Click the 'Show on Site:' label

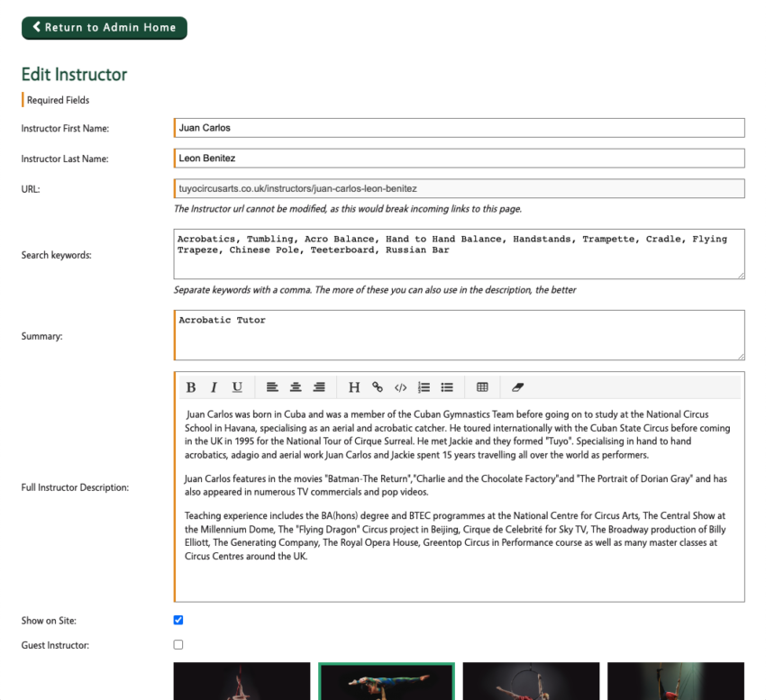click(x=49, y=621)
